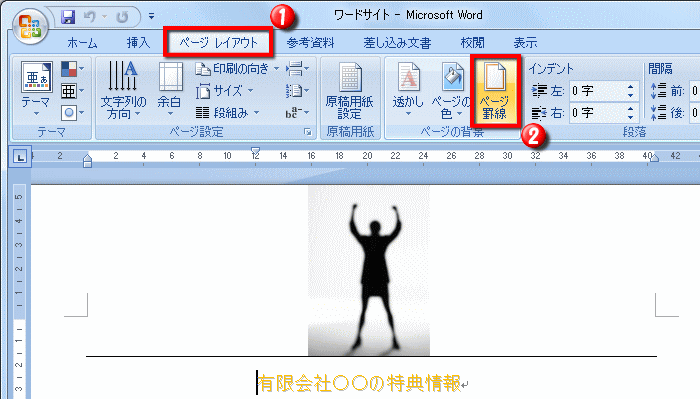Open the hyphenation menu icon
Image resolution: width=700 pixels, height=399 pixels.
pos(297,112)
